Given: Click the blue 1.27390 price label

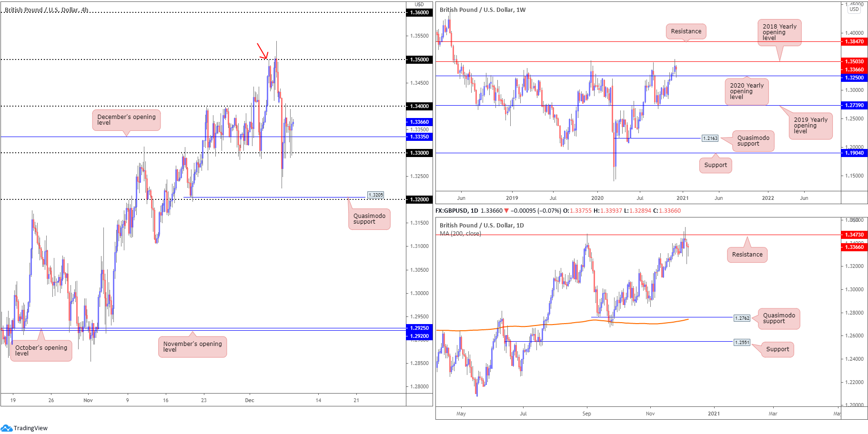Looking at the screenshot, I should coord(854,105).
